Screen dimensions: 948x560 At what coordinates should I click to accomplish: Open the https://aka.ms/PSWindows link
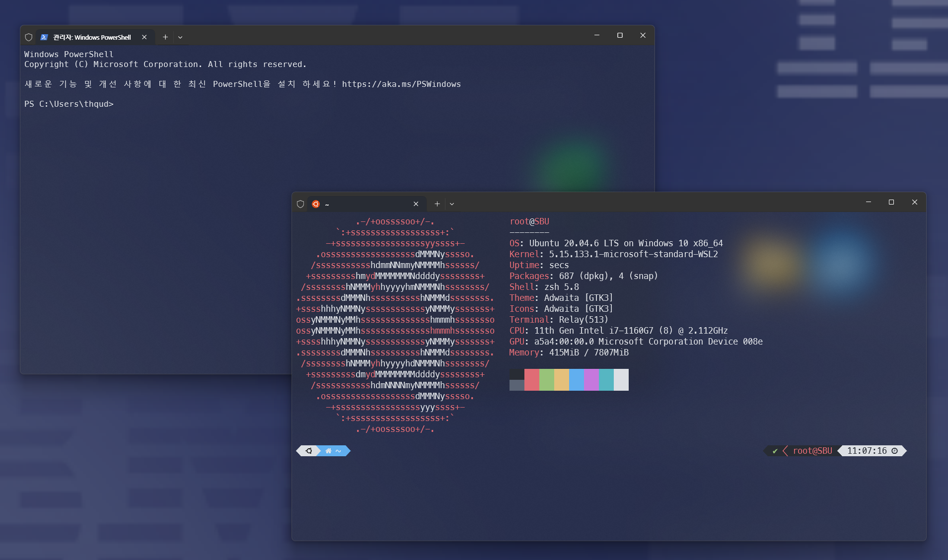pyautogui.click(x=401, y=84)
